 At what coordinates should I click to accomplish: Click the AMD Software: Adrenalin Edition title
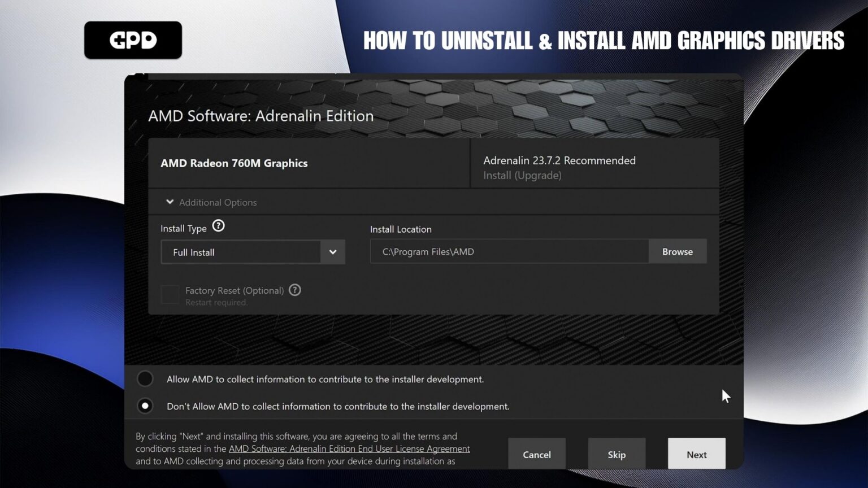click(x=261, y=116)
